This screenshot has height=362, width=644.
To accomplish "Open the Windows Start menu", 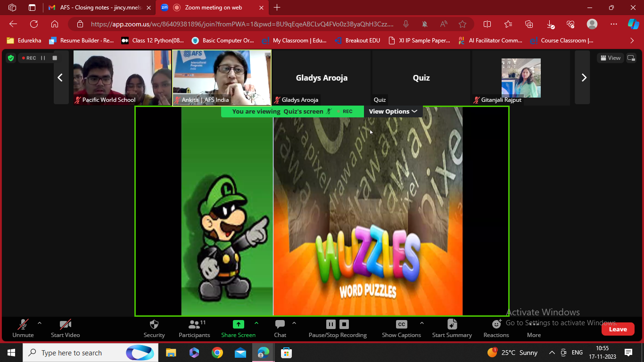I will [x=11, y=353].
